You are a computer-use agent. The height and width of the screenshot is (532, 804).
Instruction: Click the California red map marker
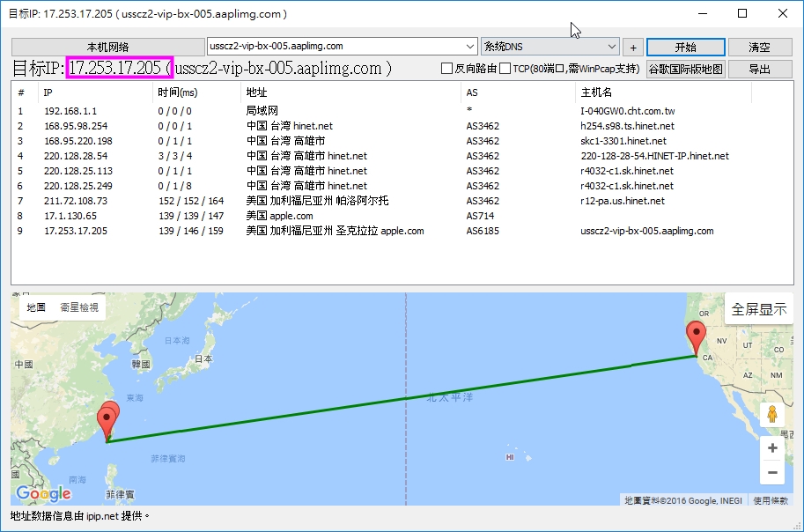pos(696,338)
